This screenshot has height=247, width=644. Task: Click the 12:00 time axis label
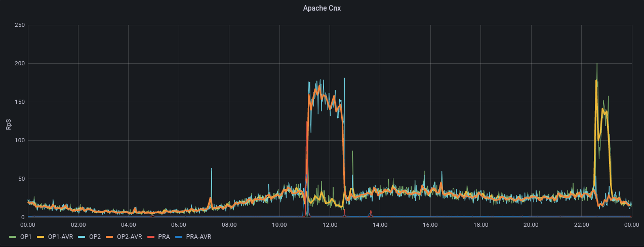[x=330, y=225]
